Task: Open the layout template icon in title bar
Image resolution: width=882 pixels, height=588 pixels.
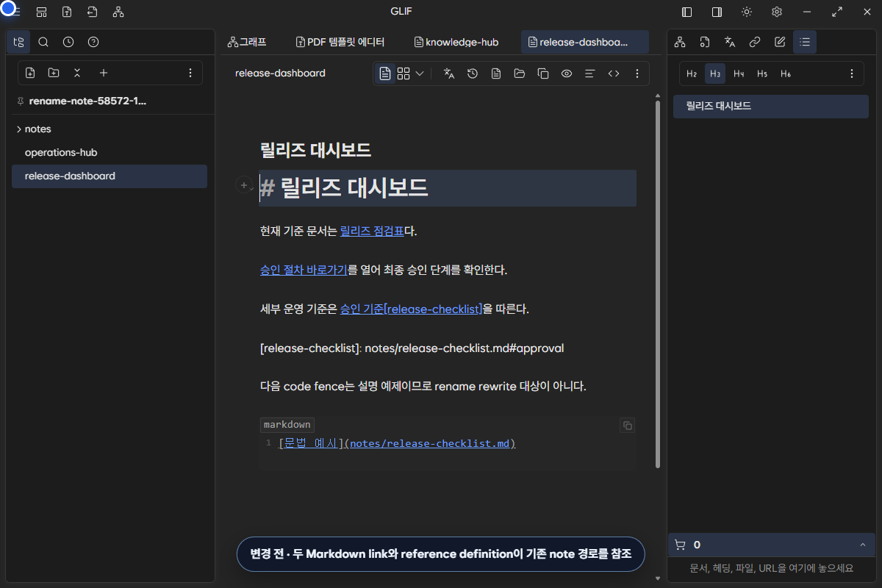Action: coord(42,12)
